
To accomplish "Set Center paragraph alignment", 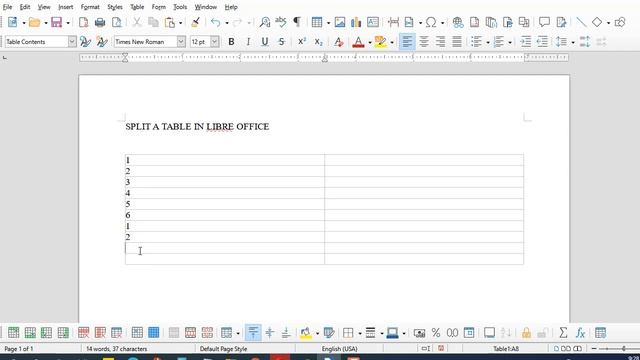I will 424,42.
